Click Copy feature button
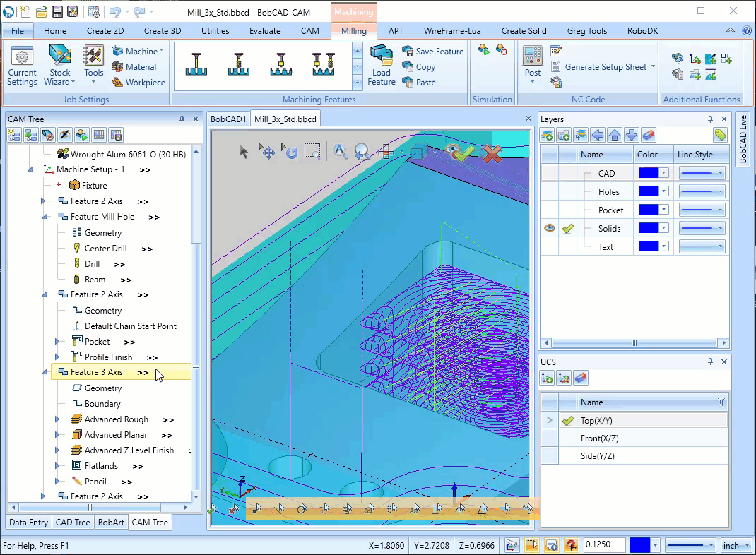Screen dimensions: 756x555 pos(419,67)
